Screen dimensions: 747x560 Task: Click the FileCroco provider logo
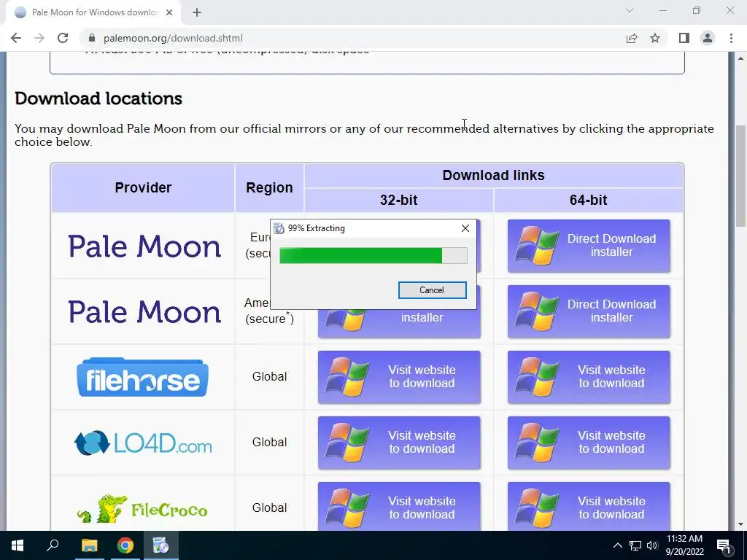point(142,509)
